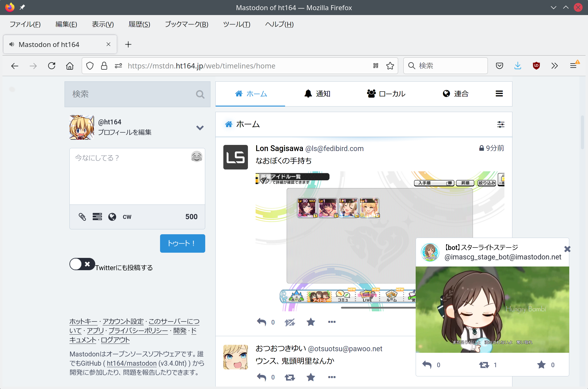Switch to the 連合 tab

click(x=455, y=94)
